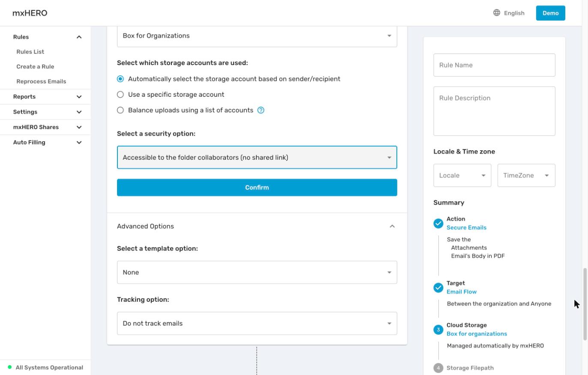
Task: Click the globe language icon
Action: pos(497,13)
